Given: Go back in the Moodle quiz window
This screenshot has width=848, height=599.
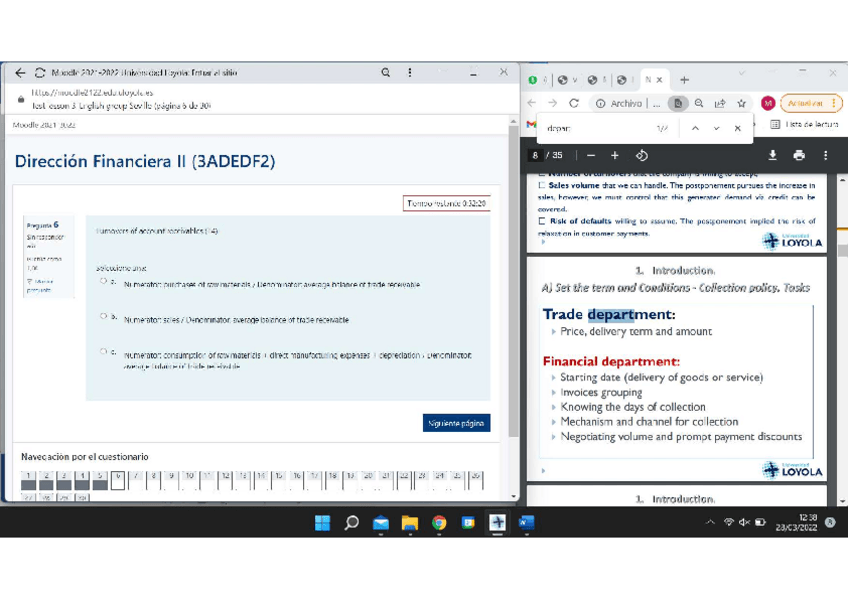Looking at the screenshot, I should tap(20, 72).
